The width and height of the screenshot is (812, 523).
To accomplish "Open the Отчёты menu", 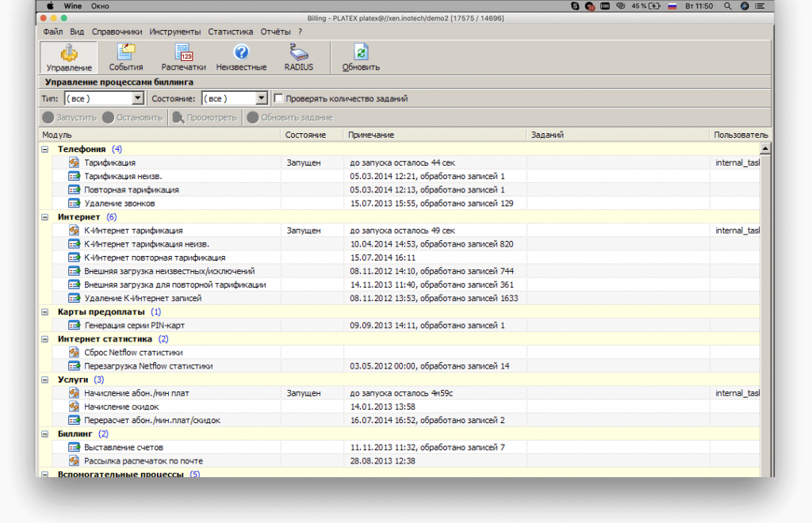I will click(275, 32).
